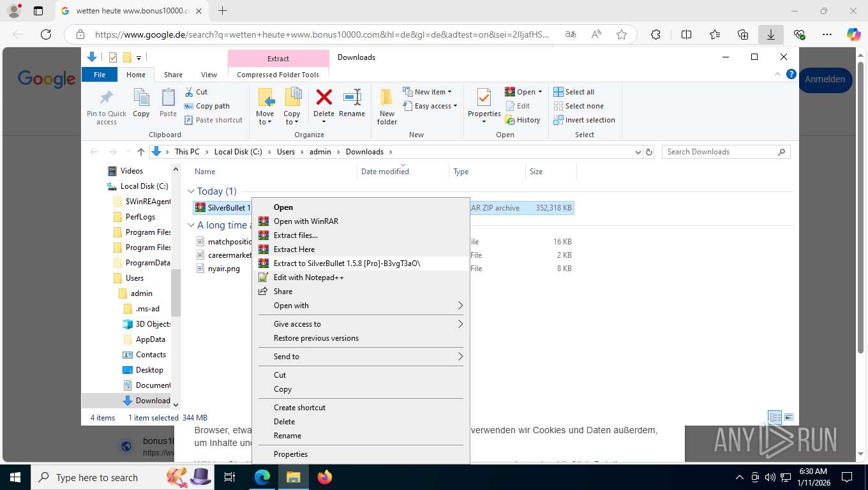The width and height of the screenshot is (868, 490).
Task: Click Search Downloads field
Action: [x=726, y=152]
